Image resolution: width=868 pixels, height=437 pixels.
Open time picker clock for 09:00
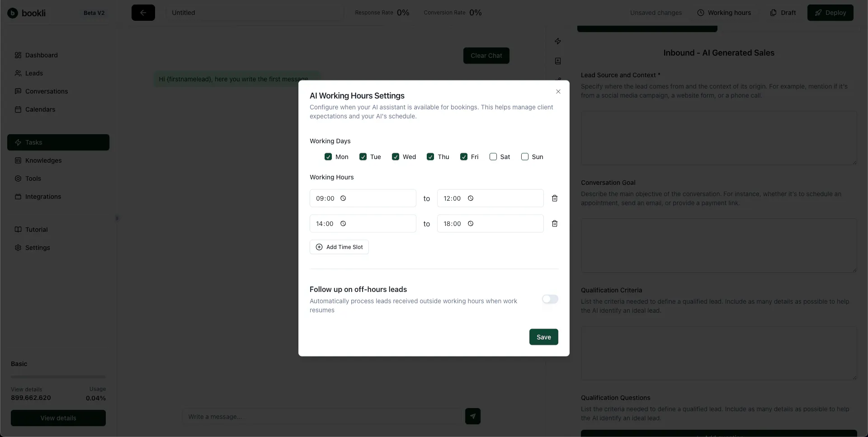coord(343,198)
